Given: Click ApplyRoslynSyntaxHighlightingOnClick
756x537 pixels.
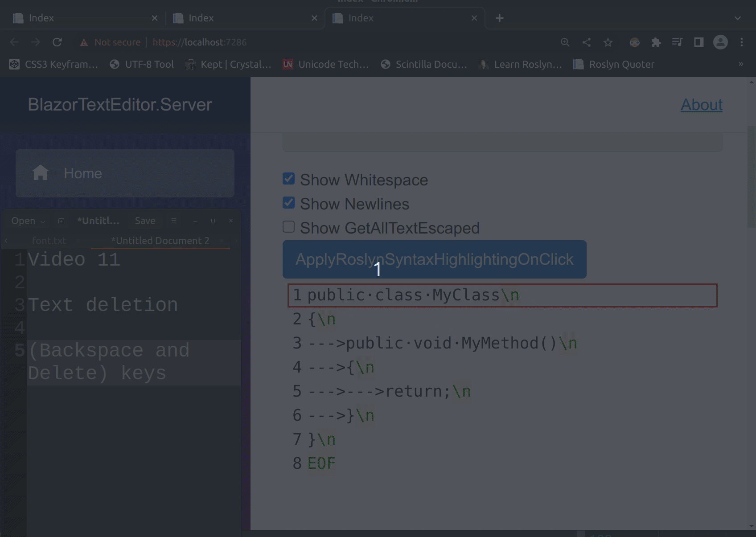Looking at the screenshot, I should (434, 259).
